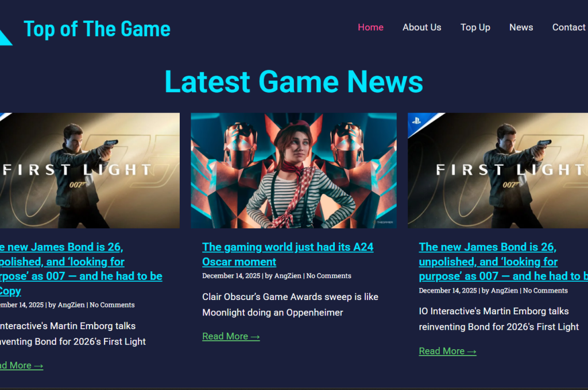
Task: Open the News menu item
Action: (521, 28)
